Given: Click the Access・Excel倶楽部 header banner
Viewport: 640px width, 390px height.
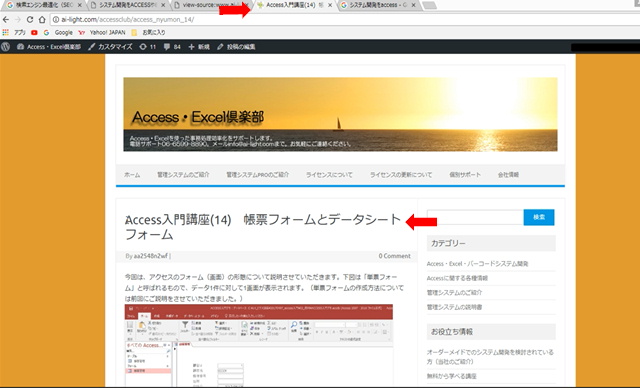Looking at the screenshot, I should pyautogui.click(x=340, y=114).
